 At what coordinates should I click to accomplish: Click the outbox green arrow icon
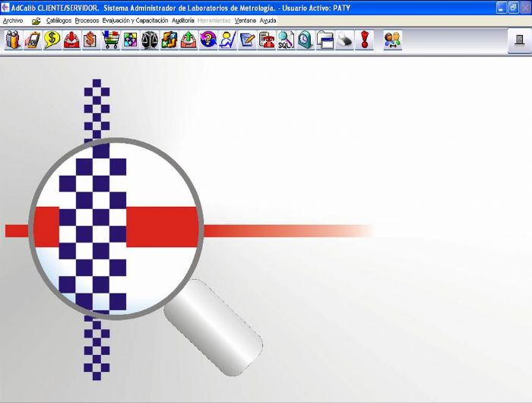(188, 40)
